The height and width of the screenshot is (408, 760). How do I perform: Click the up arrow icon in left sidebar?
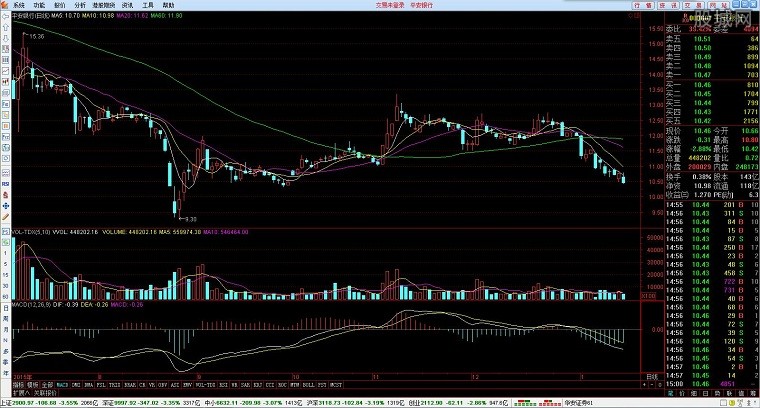pyautogui.click(x=6, y=28)
